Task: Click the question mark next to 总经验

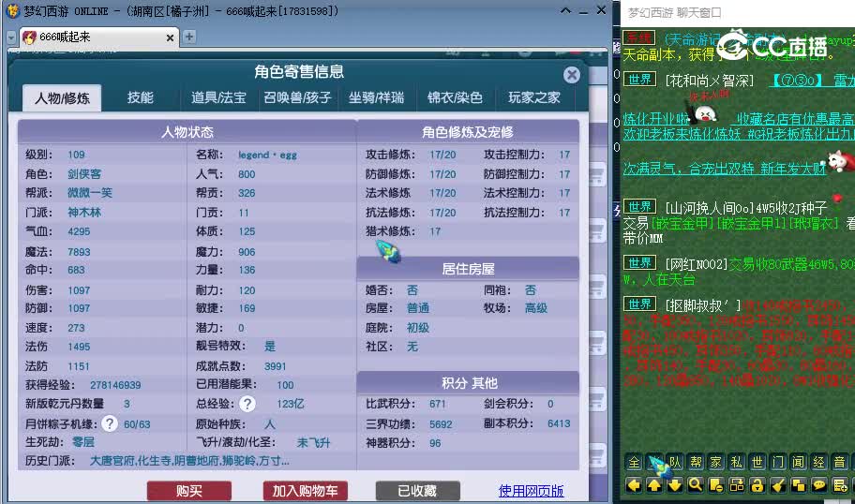Action: pos(247,404)
